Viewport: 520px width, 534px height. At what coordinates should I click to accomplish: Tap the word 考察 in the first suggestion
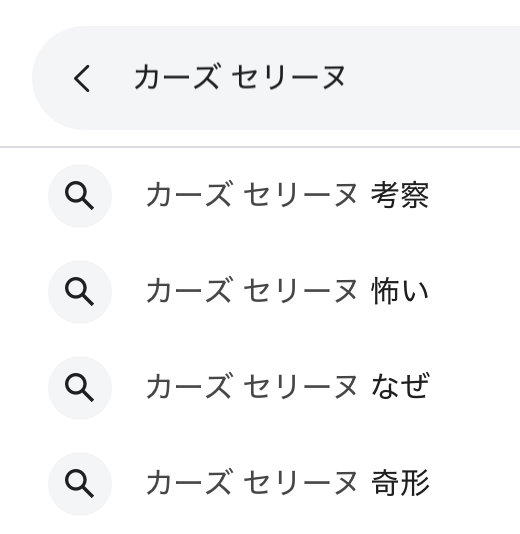coord(400,195)
